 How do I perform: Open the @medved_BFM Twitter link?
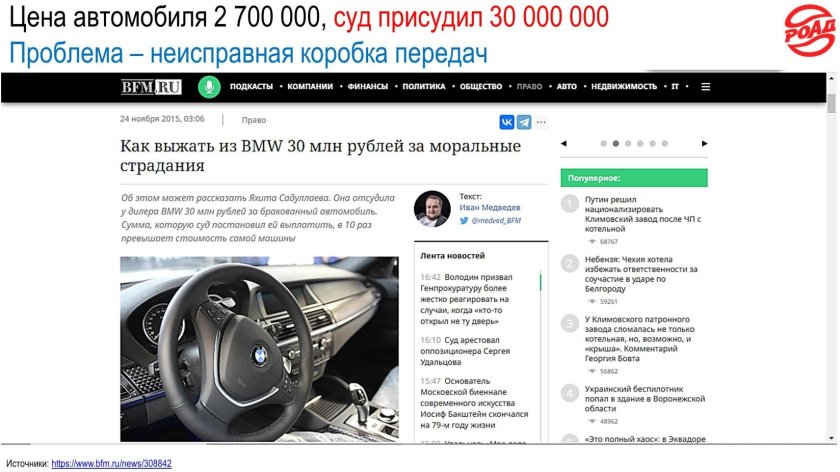pos(496,220)
